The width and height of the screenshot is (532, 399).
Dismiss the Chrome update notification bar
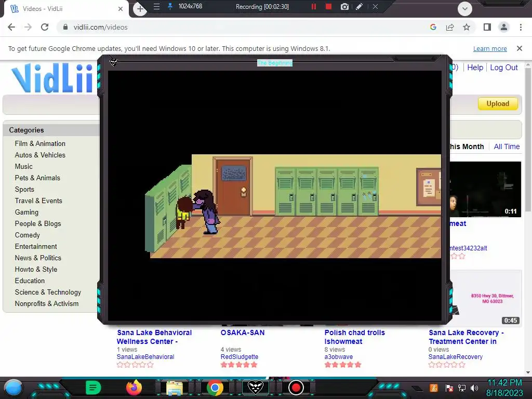coord(520,48)
